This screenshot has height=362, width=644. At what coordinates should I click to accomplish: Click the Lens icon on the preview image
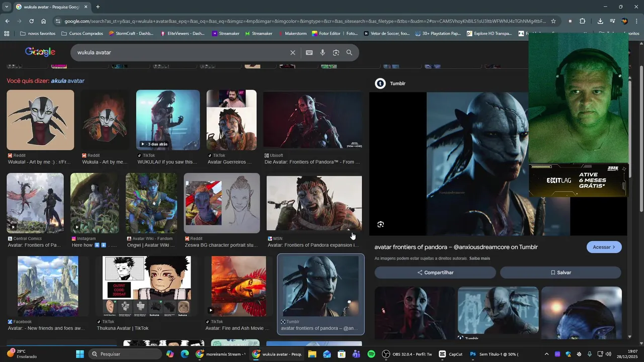380,224
